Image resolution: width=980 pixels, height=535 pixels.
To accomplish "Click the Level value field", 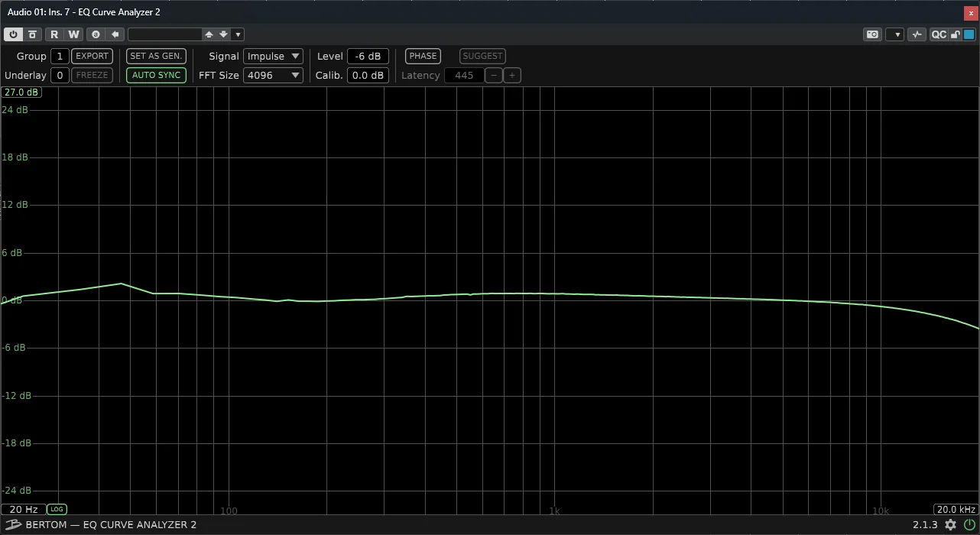I will 368,56.
